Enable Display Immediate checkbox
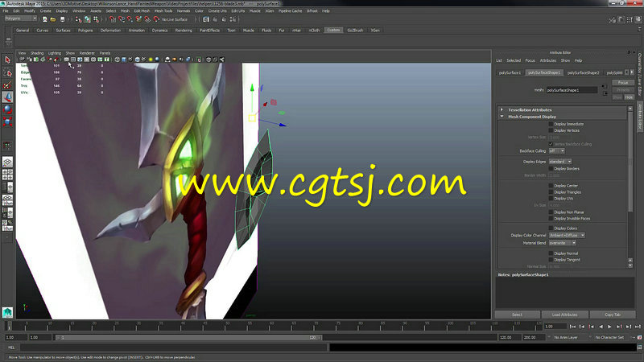 (551, 124)
